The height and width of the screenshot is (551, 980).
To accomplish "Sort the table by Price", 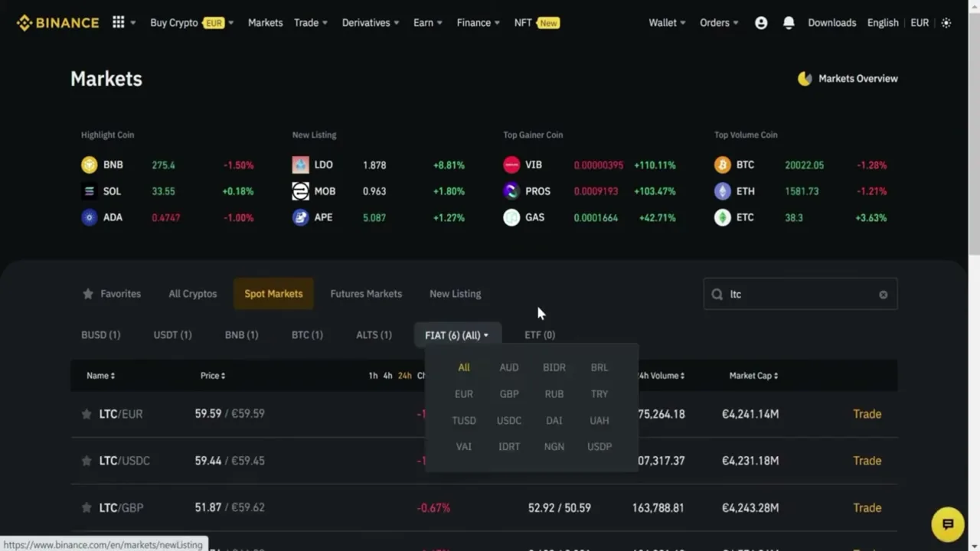I will tap(213, 376).
